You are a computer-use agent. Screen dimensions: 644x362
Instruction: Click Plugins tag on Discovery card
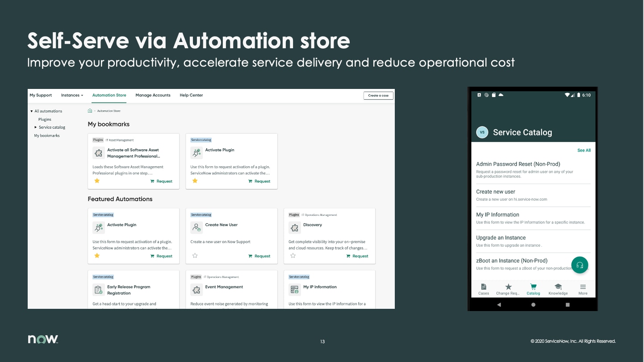point(294,215)
